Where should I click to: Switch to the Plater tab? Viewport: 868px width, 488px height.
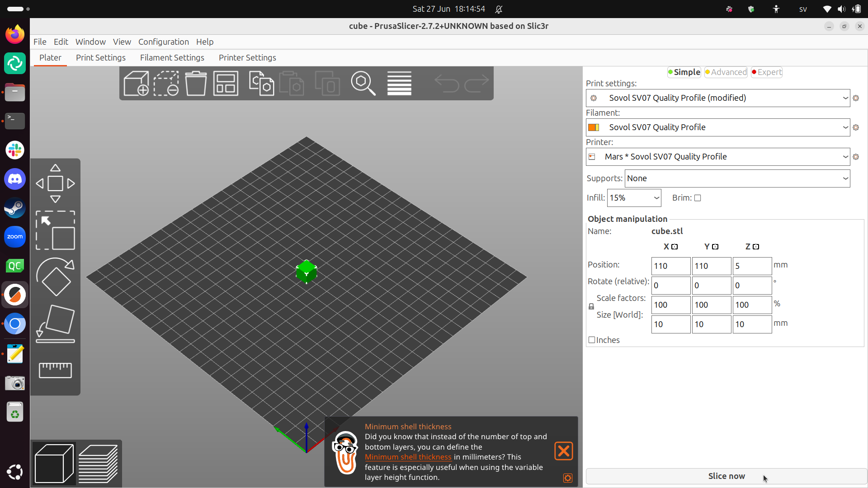pos(50,58)
